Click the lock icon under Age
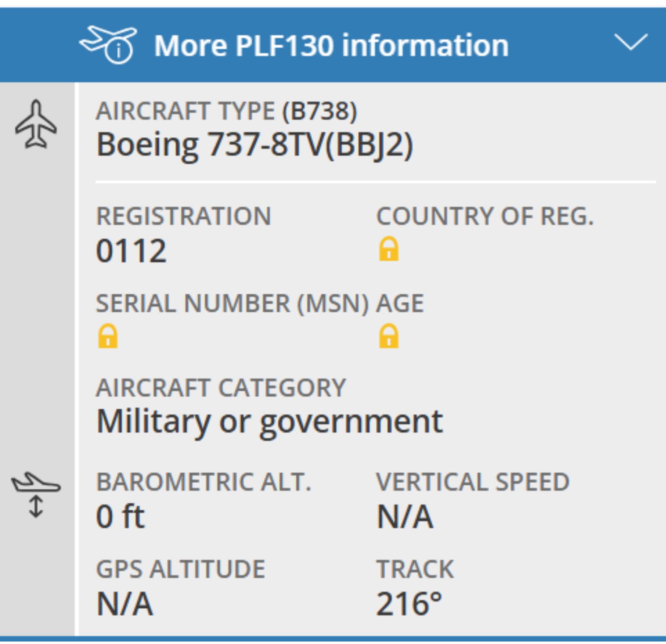Screen dimensions: 666x644 click(388, 336)
